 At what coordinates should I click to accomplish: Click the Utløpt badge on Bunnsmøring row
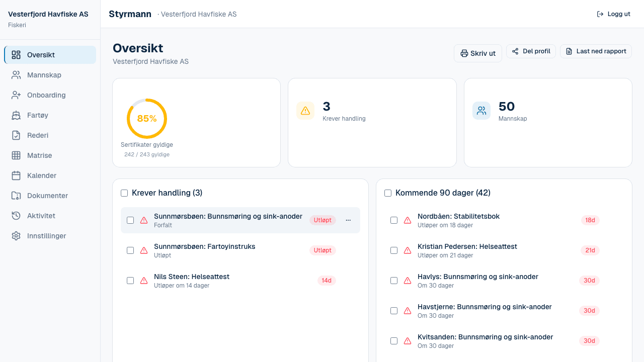(323, 220)
